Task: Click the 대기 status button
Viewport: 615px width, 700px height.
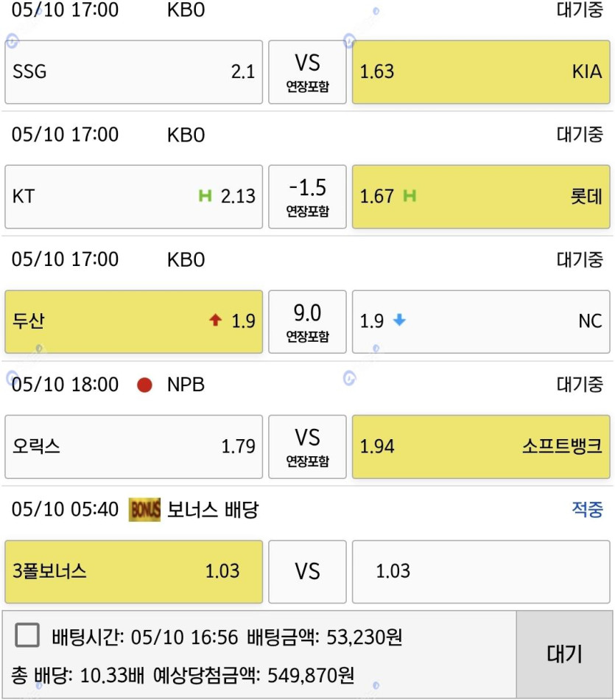Action: pos(564,654)
